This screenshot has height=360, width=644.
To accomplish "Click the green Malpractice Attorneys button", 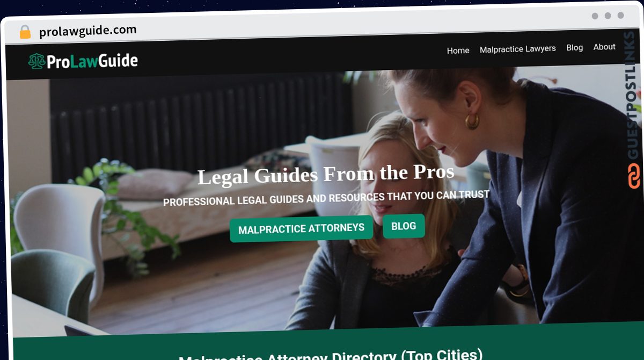I will 301,229.
